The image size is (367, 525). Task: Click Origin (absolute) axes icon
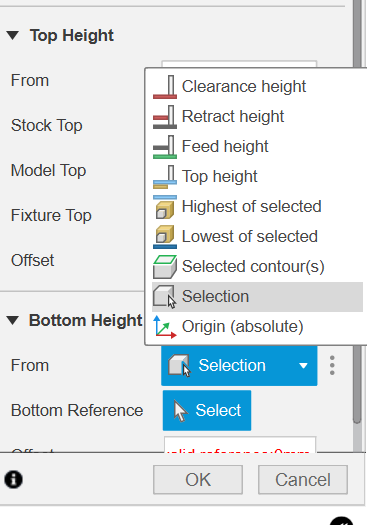coord(165,327)
